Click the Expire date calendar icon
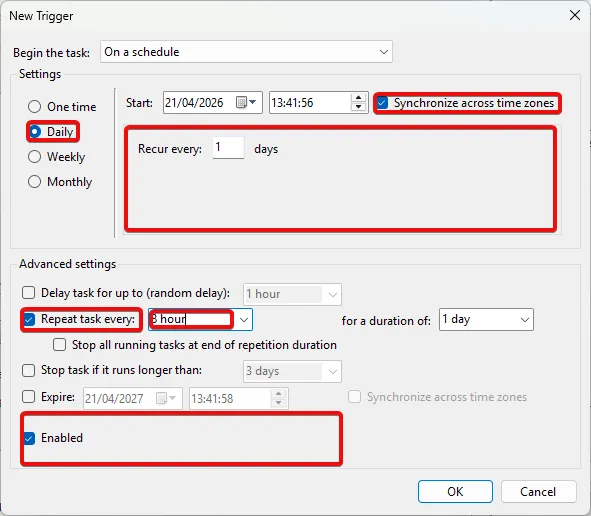Image resolution: width=591 pixels, height=516 pixels. [x=166, y=398]
